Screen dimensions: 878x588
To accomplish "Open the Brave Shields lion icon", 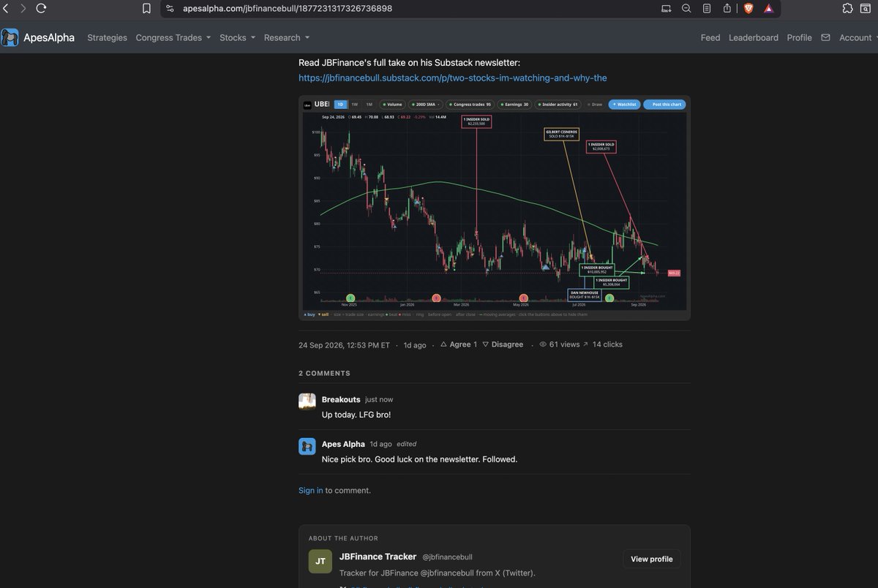I will [748, 9].
